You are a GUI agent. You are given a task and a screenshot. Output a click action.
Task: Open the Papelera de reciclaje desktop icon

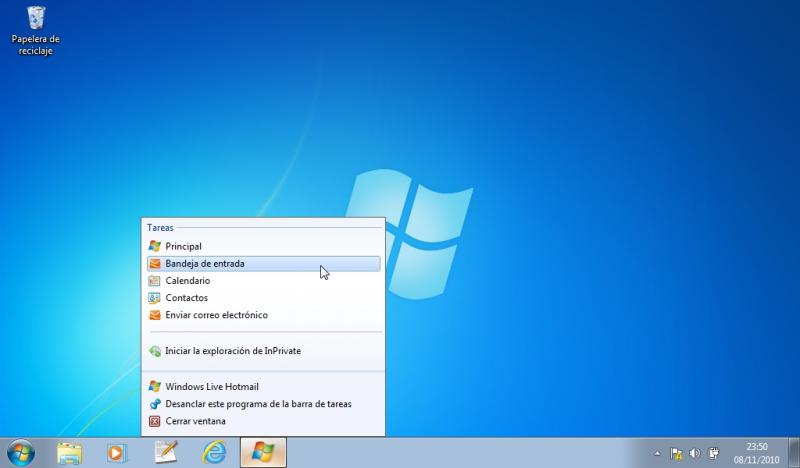tap(36, 31)
